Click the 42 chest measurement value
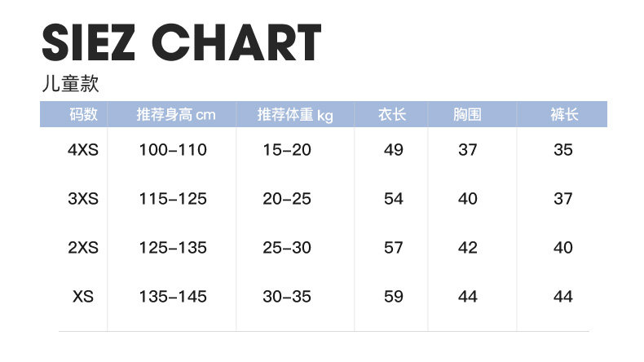Screen dimensions: 644x362 coord(468,248)
